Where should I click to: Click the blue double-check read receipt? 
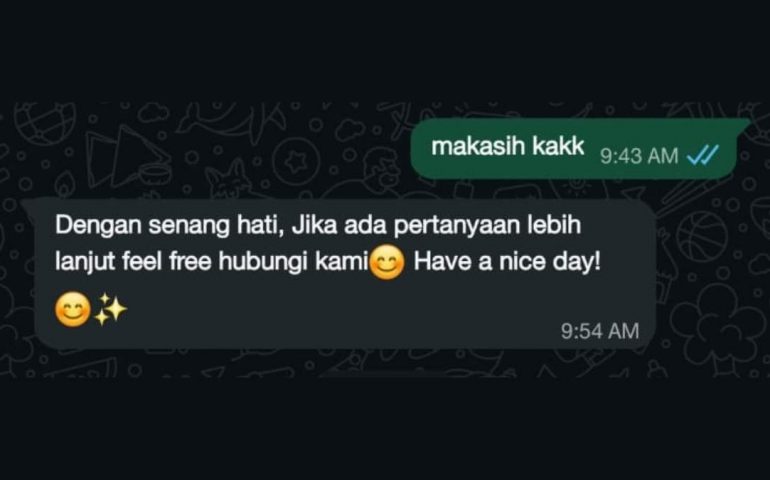pos(703,156)
